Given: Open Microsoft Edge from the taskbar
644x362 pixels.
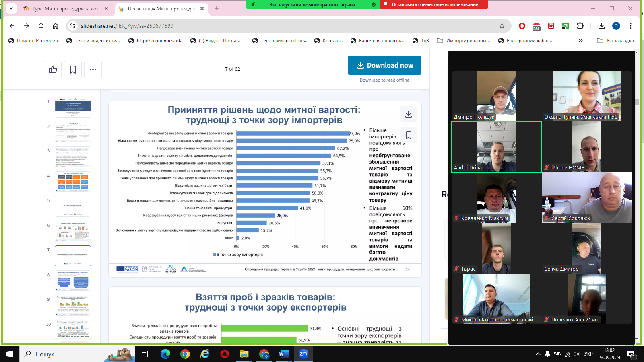Looking at the screenshot, I should [x=165, y=354].
